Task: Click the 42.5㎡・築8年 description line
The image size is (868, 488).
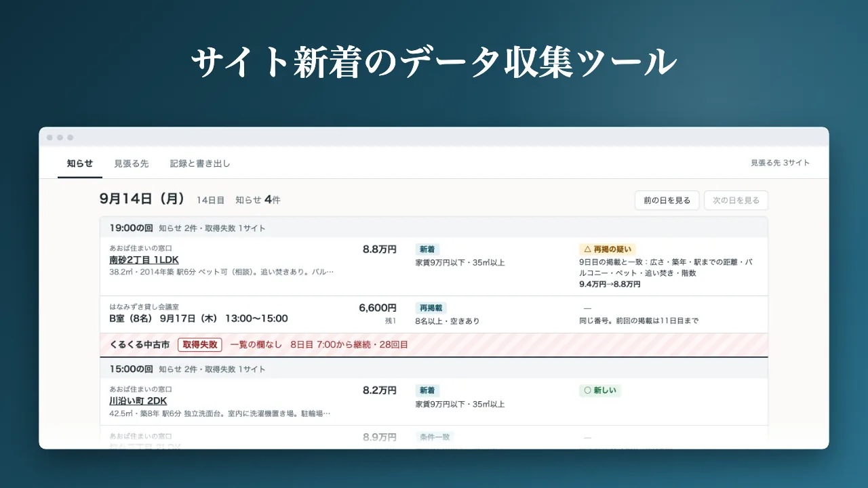Action: click(220, 413)
